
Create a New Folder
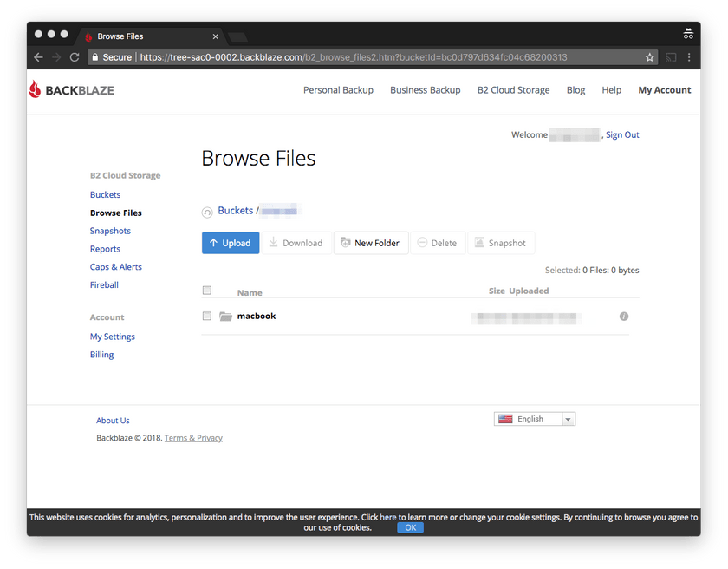pyautogui.click(x=371, y=243)
